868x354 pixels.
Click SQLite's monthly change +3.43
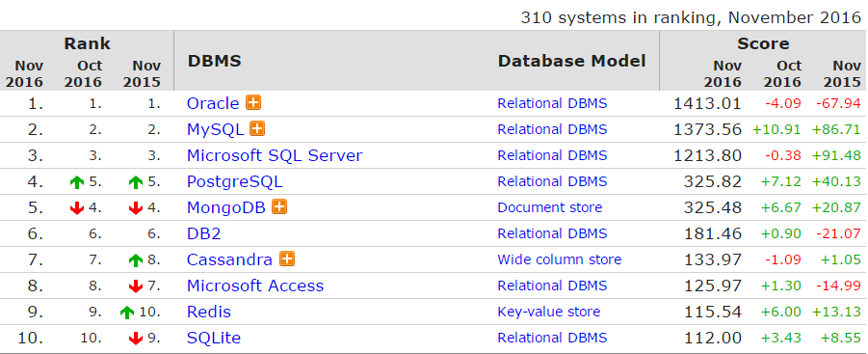[780, 338]
